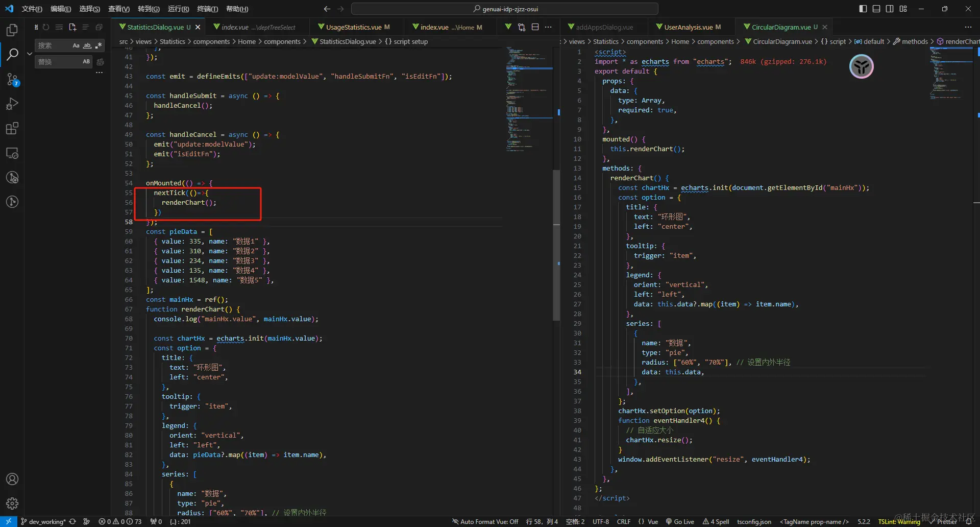
Task: Click the round floating assistant icon in right editor
Action: [862, 66]
